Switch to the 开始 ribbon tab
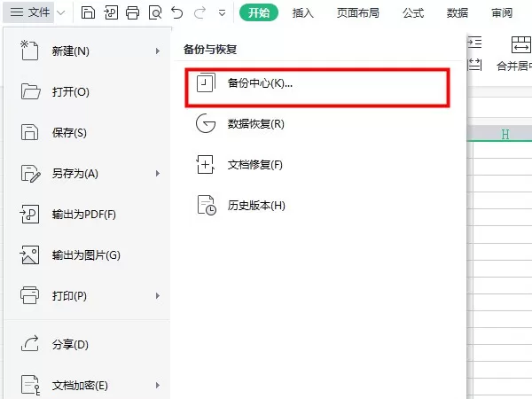Image resolution: width=532 pixels, height=399 pixels. click(259, 13)
